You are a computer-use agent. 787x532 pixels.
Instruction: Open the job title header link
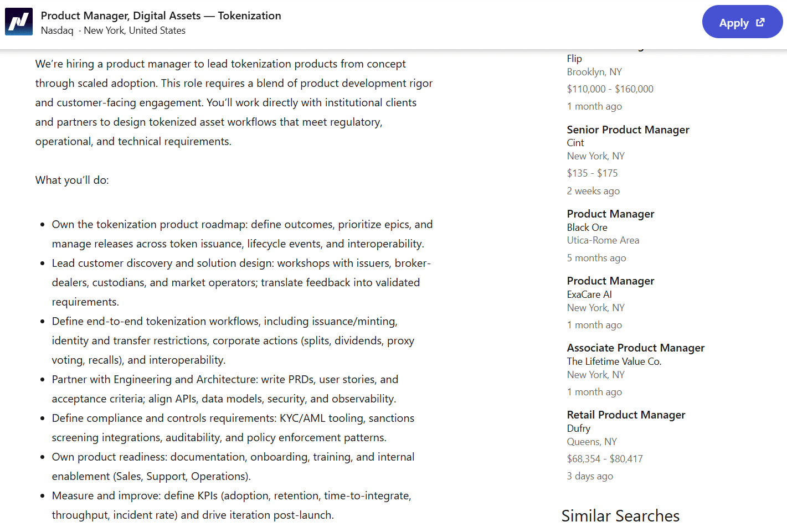click(161, 16)
